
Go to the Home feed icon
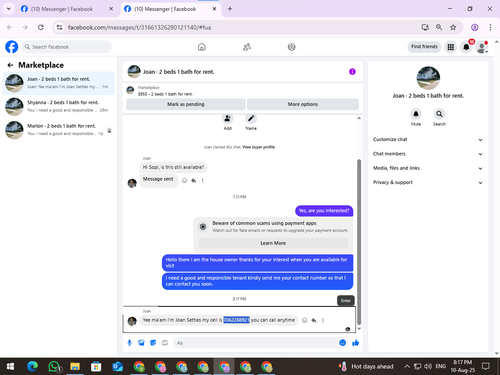tap(202, 47)
